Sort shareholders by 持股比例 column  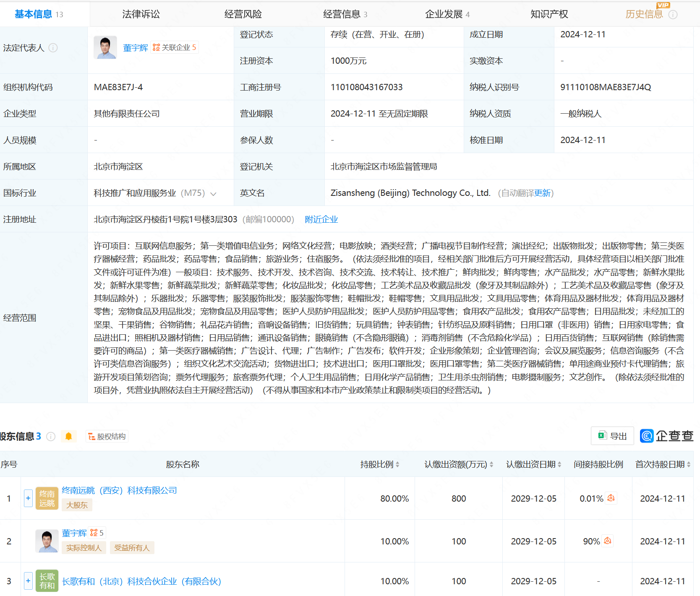[x=397, y=464]
